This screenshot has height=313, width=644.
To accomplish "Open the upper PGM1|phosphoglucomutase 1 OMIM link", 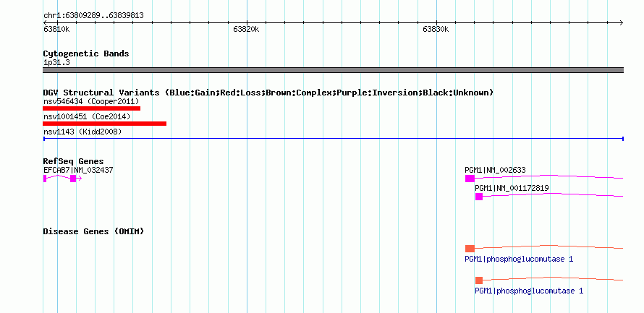I will tap(519, 260).
